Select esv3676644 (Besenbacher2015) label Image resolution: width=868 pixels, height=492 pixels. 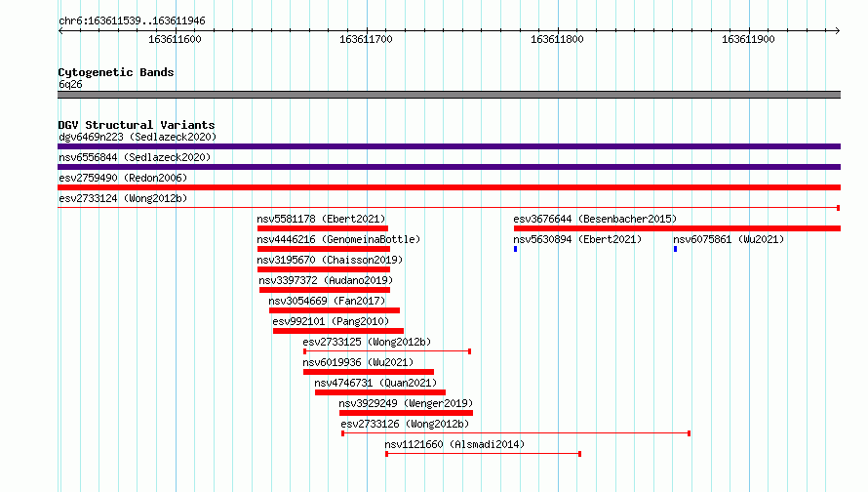pyautogui.click(x=595, y=219)
